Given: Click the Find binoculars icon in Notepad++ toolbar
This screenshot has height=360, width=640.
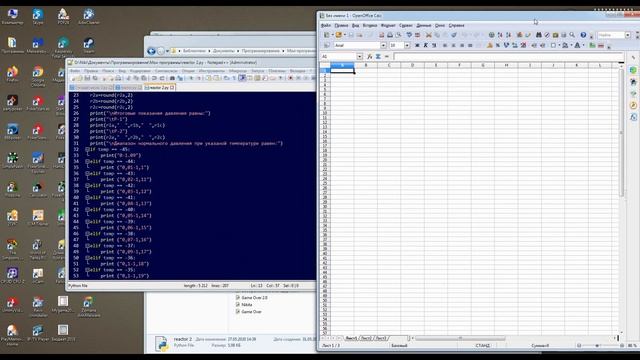Looking at the screenshot, I should tap(172, 78).
